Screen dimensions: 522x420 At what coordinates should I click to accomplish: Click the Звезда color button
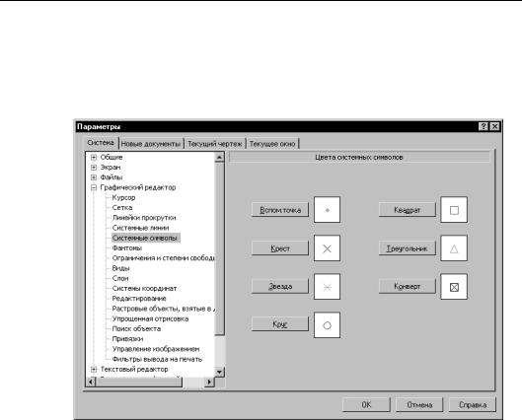click(280, 286)
